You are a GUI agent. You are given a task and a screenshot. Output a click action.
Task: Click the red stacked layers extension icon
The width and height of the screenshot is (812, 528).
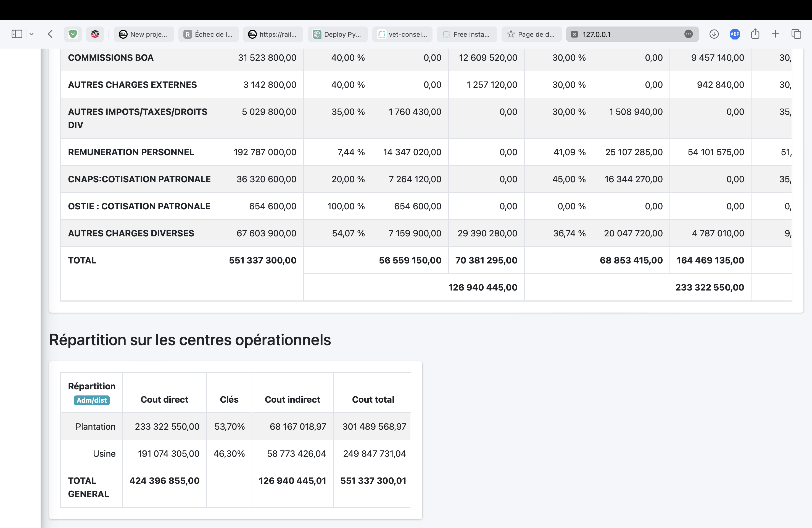click(95, 34)
